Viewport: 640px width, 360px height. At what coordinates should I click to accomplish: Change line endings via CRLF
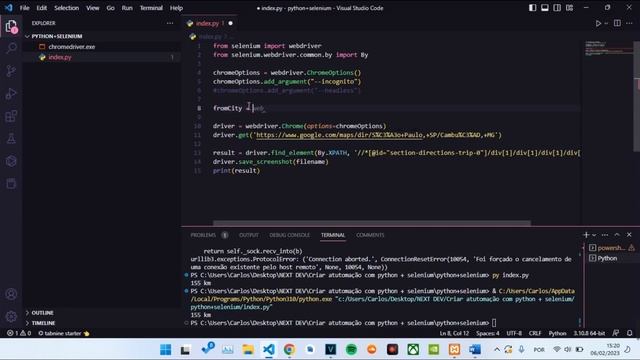[x=535, y=333]
